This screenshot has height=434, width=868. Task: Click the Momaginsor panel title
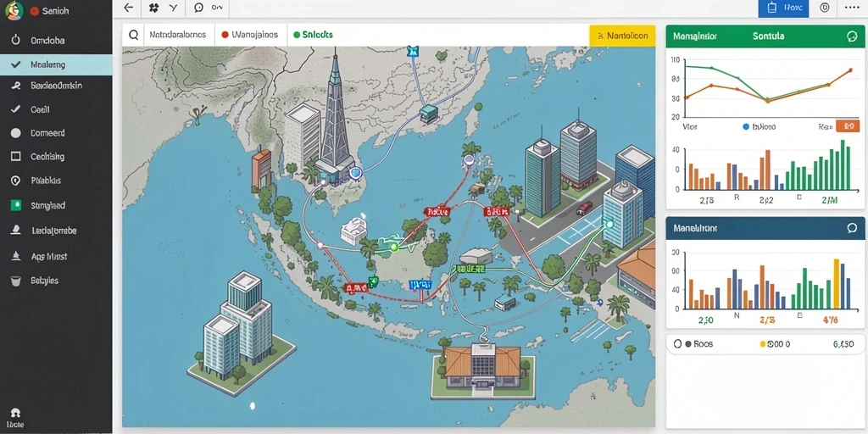tap(695, 36)
